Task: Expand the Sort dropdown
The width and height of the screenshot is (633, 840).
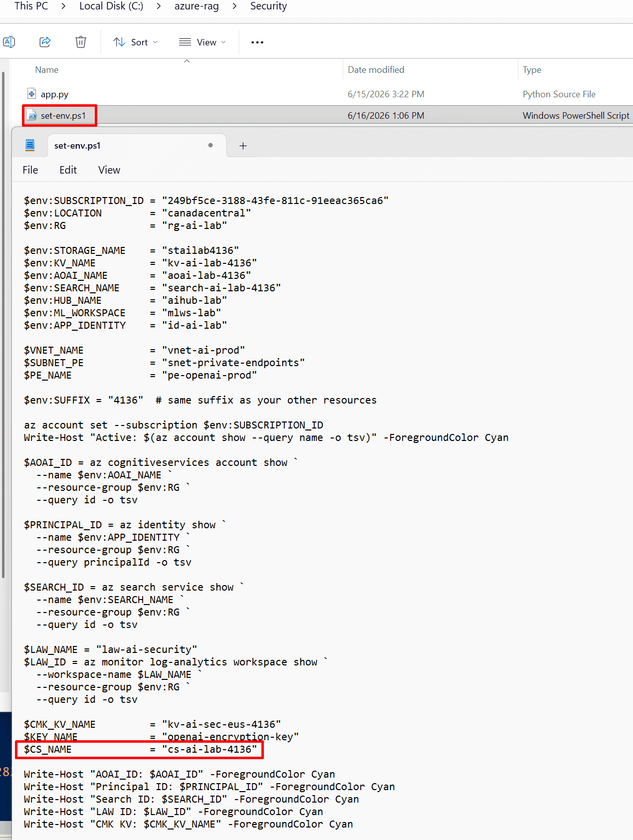Action: pos(135,42)
